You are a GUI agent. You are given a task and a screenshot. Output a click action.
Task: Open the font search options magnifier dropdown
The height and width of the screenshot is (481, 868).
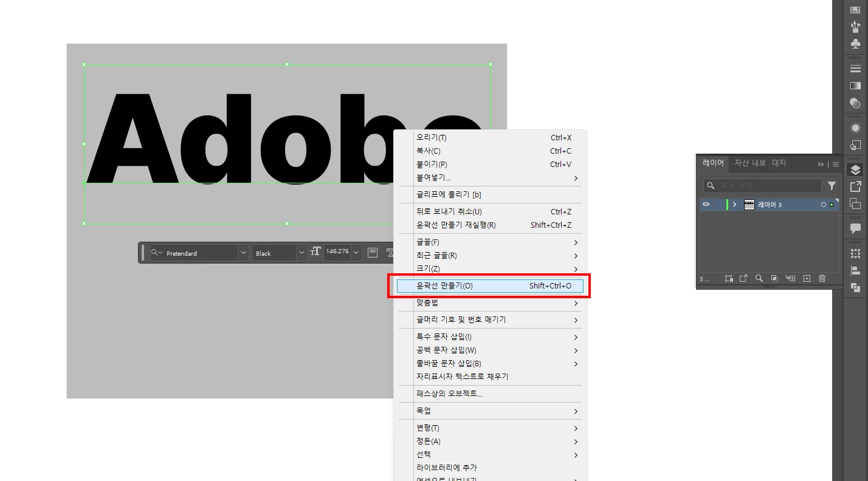click(157, 253)
